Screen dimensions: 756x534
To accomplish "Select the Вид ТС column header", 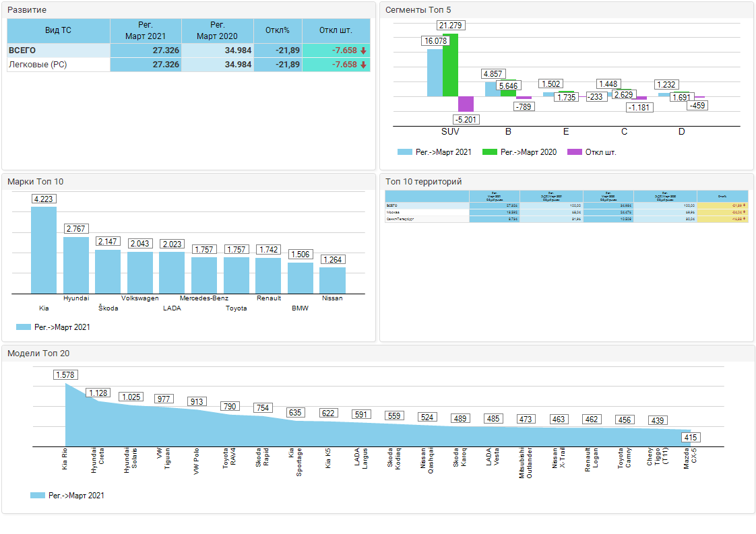I will point(58,30).
